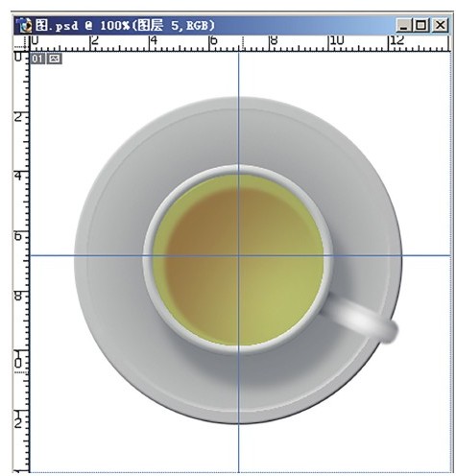Screen dimensions: 456x476
Task: Click the 2 mark on vertical ruler
Action: 19,117
